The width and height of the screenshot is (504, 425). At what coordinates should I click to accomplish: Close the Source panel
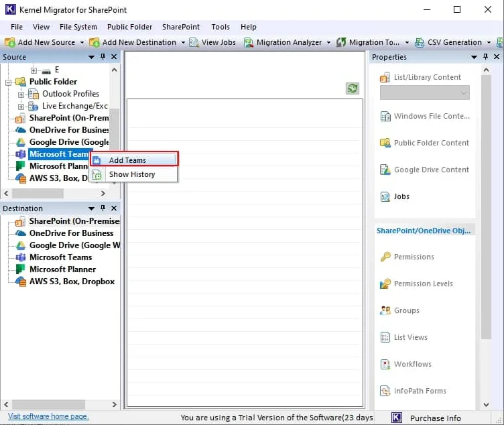click(114, 56)
